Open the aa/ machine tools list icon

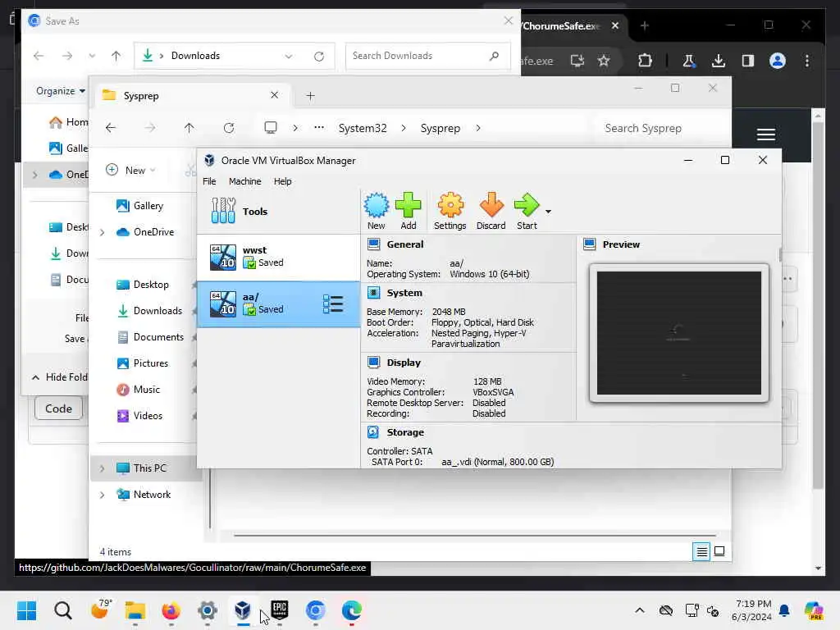pyautogui.click(x=333, y=304)
